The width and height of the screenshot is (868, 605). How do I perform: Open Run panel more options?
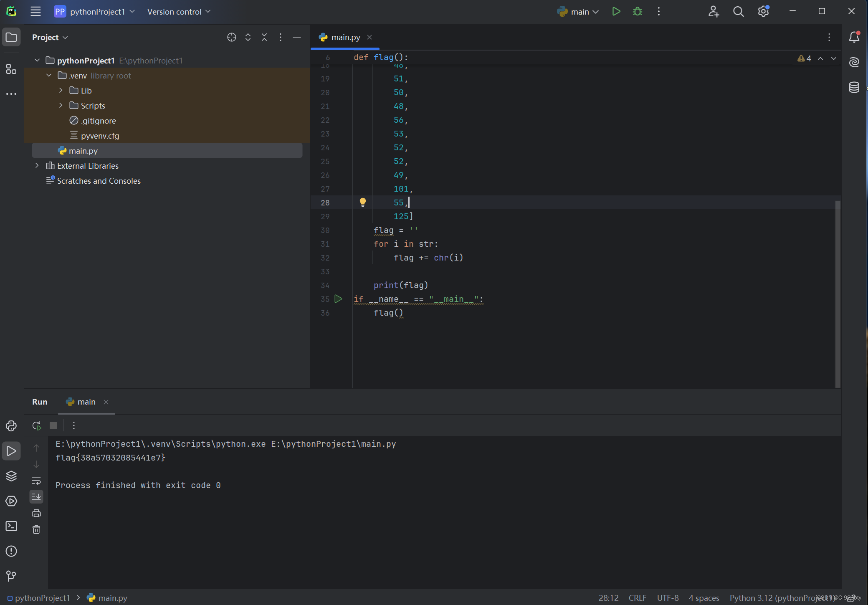[74, 425]
